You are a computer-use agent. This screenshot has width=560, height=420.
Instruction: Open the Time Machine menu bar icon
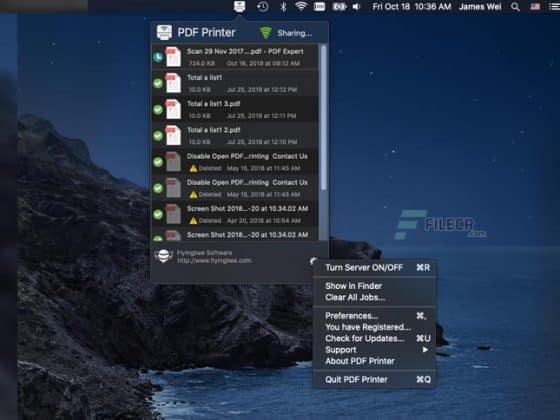[262, 6]
